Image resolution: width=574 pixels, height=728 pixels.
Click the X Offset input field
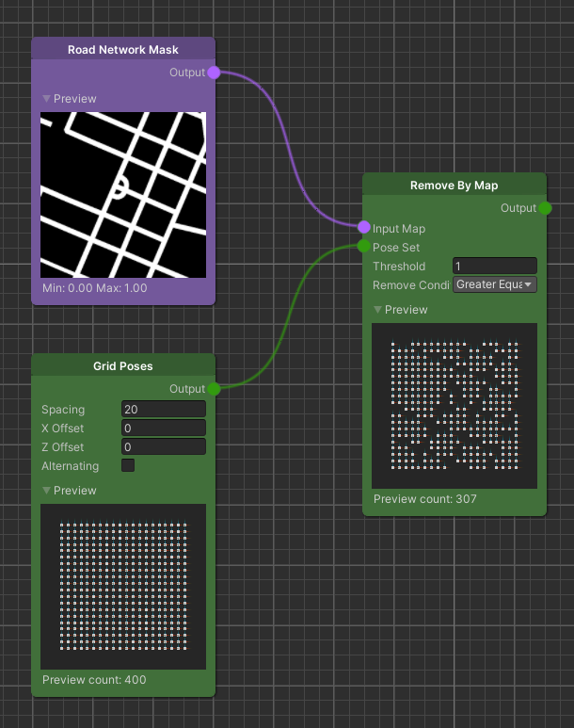163,428
